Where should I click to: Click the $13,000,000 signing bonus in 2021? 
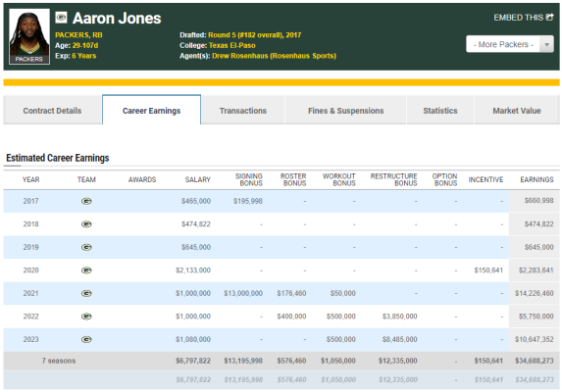pyautogui.click(x=243, y=294)
